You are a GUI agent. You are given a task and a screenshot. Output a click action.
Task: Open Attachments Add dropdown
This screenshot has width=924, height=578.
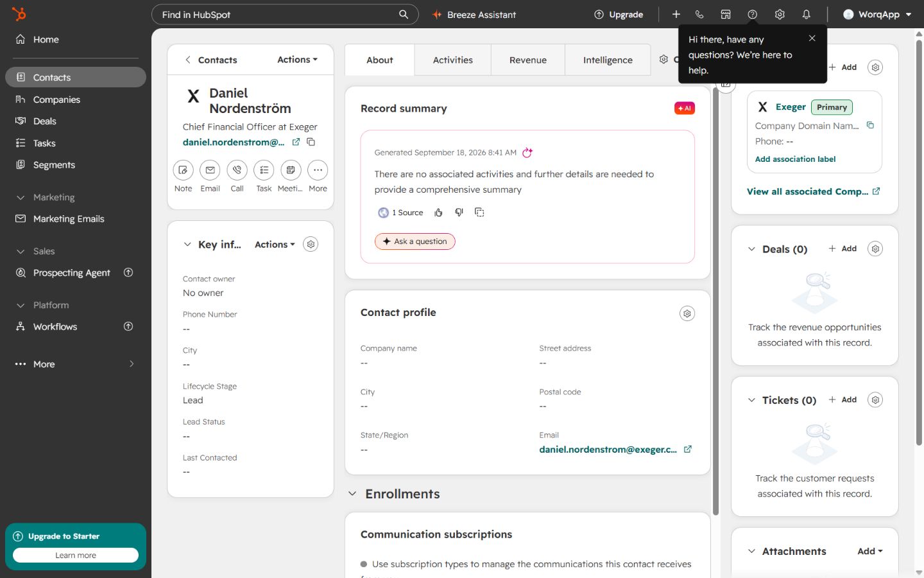tap(870, 551)
